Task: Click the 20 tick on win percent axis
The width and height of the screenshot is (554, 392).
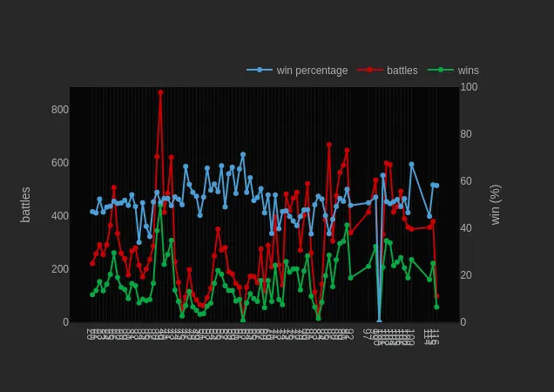Action: coord(466,275)
